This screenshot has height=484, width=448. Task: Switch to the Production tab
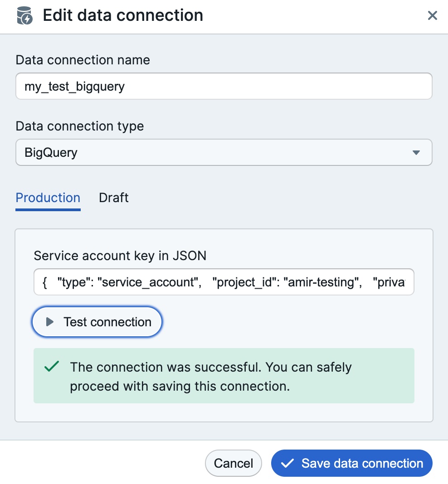click(x=48, y=198)
